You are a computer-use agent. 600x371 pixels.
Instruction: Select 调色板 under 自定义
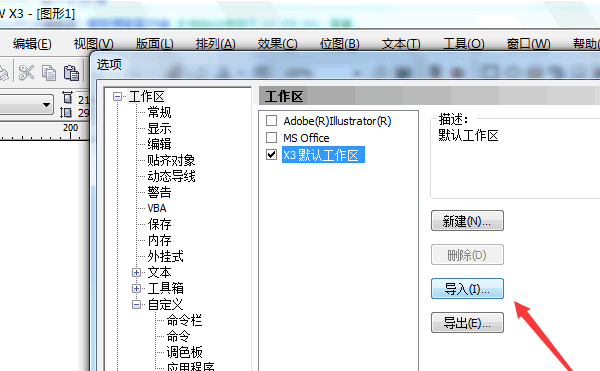pyautogui.click(x=184, y=352)
